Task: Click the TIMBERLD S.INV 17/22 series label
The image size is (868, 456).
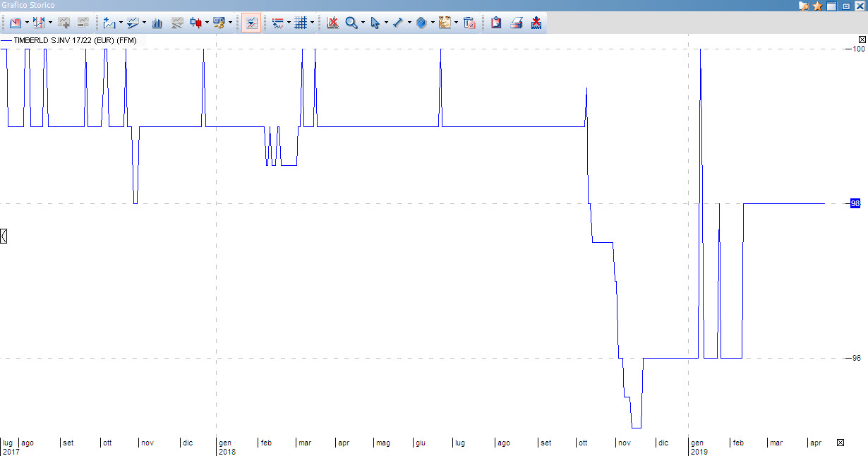Action: 74,41
